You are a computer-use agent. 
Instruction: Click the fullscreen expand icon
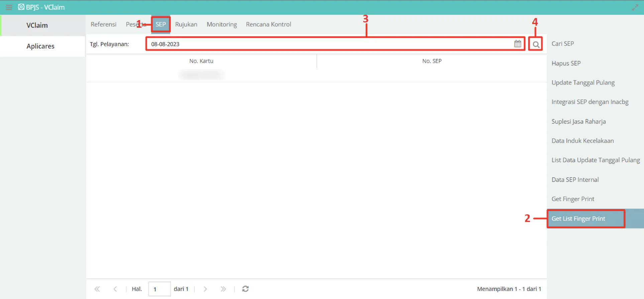[635, 7]
